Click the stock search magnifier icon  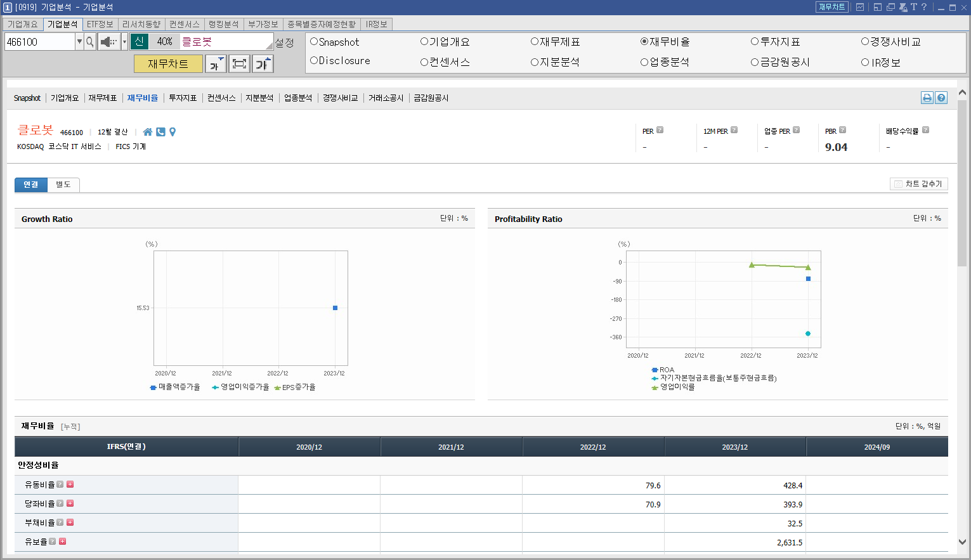[x=90, y=42]
